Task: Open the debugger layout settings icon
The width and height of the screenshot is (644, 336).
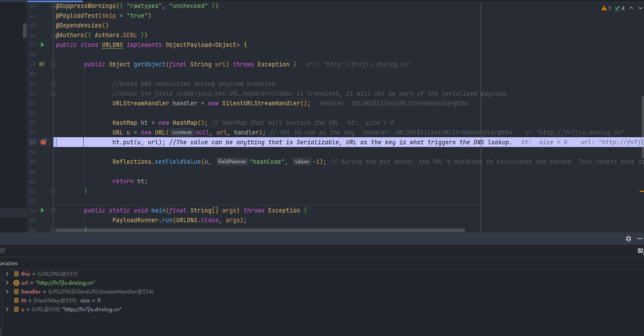Action: pos(640,251)
